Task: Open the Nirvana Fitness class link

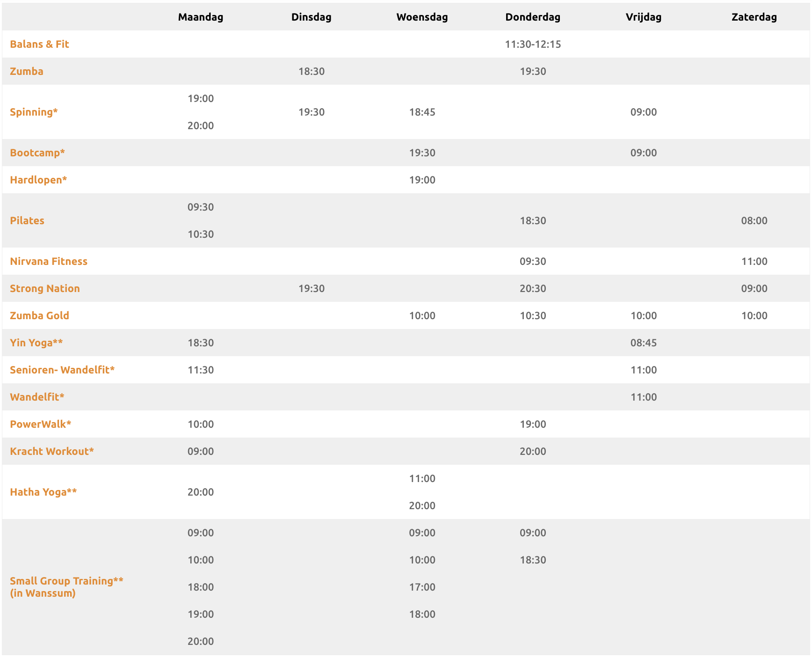Action: [x=49, y=262]
